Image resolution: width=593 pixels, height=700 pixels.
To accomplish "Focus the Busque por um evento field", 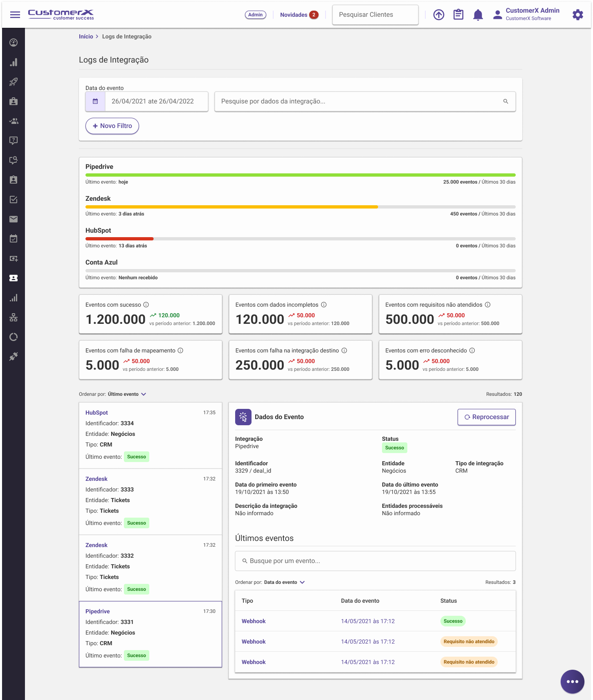I will (375, 561).
